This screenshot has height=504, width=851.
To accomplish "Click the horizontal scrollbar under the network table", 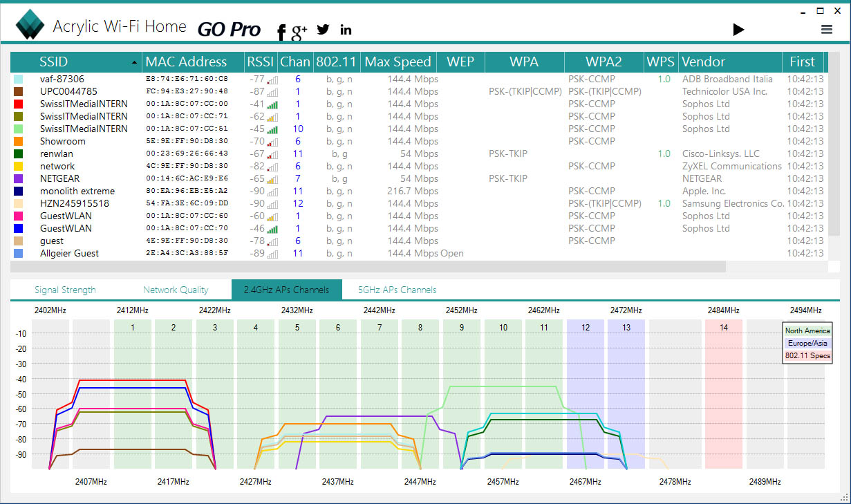I will pyautogui.click(x=368, y=267).
